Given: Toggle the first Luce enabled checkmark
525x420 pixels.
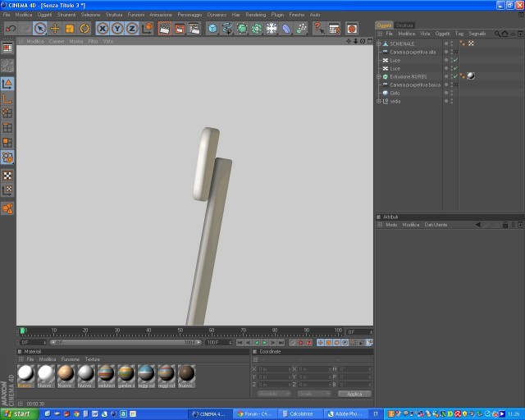Looking at the screenshot, I should (455, 60).
